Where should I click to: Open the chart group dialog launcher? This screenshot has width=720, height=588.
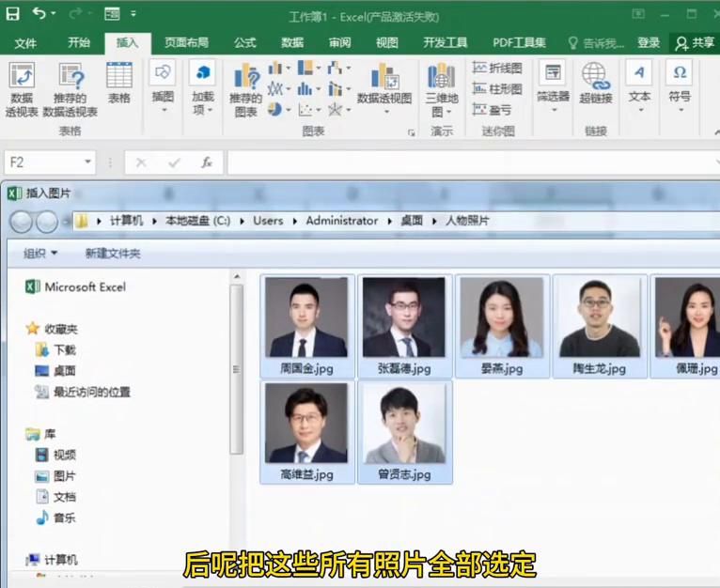tap(411, 133)
